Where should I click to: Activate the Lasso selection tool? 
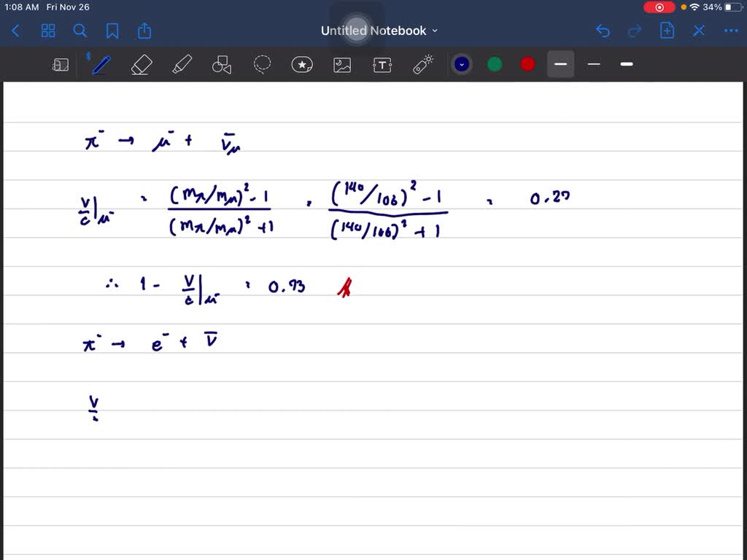tap(262, 64)
